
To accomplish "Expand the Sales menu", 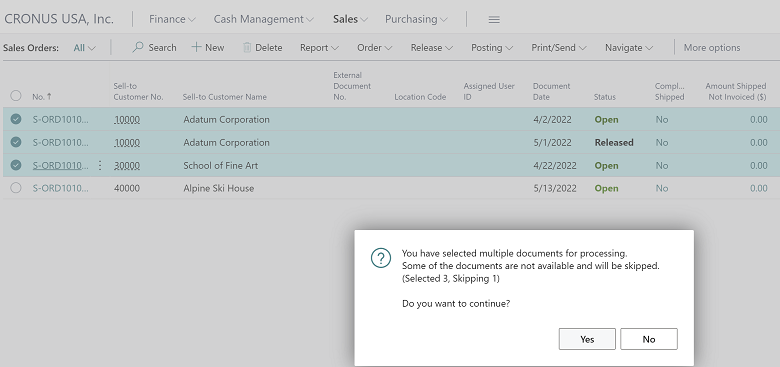I will [350, 19].
